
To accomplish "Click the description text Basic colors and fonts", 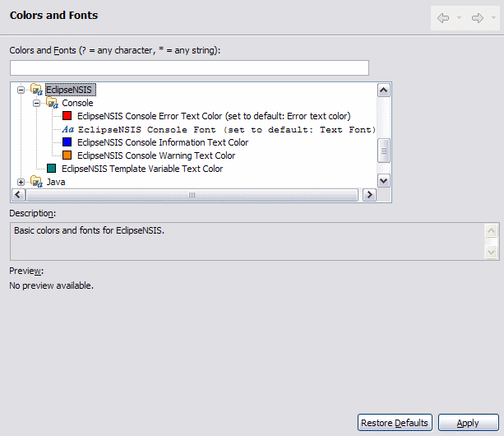I will pyautogui.click(x=89, y=230).
